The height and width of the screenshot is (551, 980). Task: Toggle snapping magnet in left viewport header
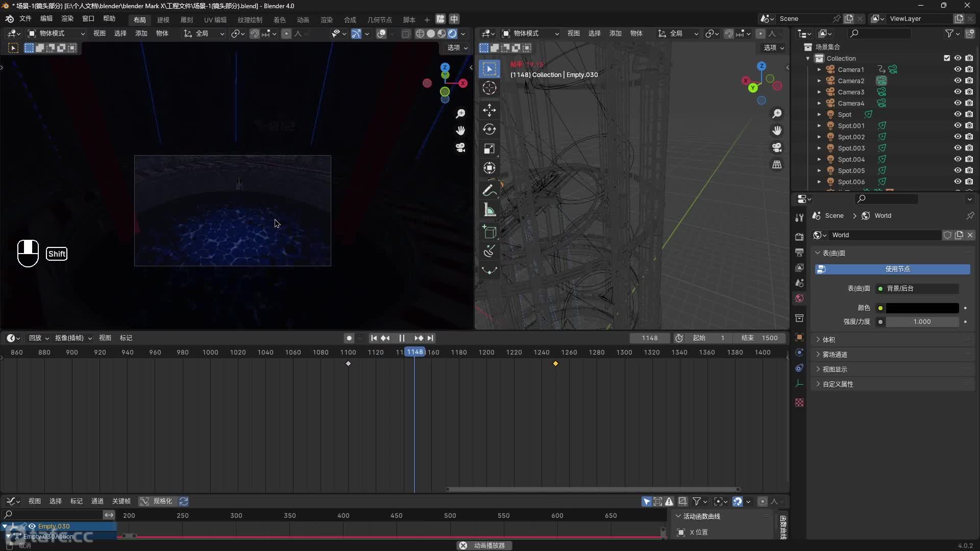[x=254, y=34]
